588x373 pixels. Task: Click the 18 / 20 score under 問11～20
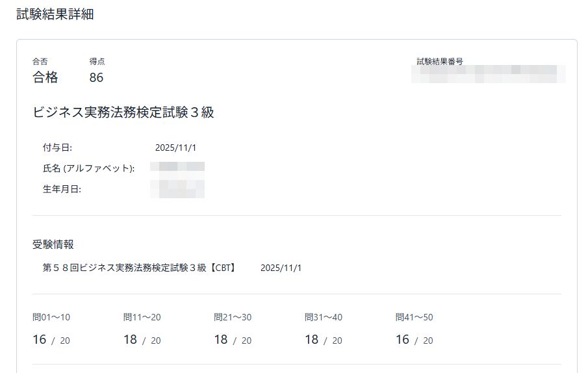click(x=142, y=340)
